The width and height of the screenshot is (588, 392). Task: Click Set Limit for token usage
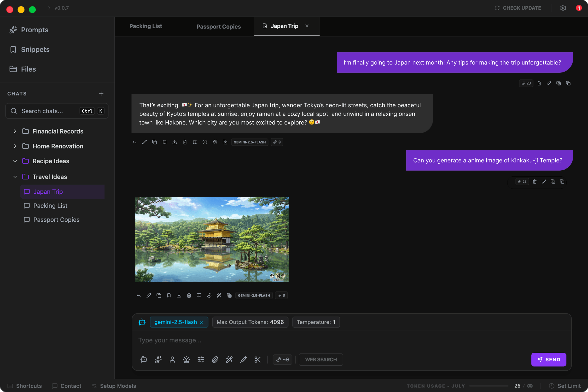coord(565,386)
